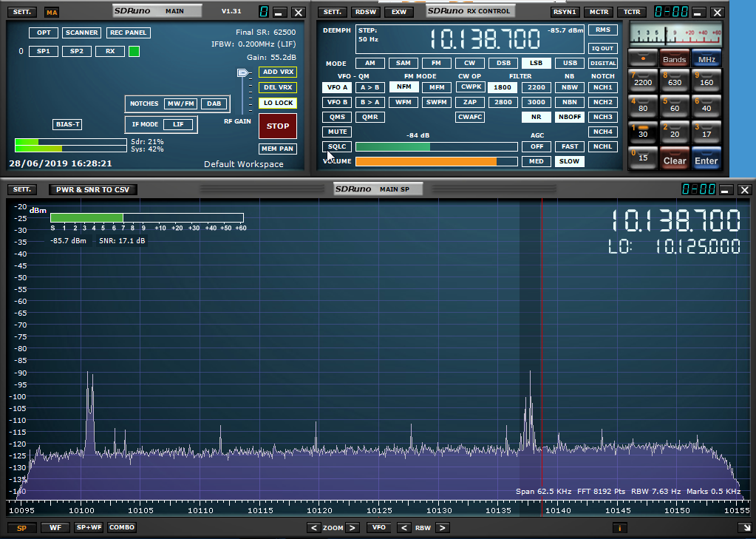Image resolution: width=756 pixels, height=539 pixels.
Task: Adjust the green squelch level bar
Action: click(436, 146)
